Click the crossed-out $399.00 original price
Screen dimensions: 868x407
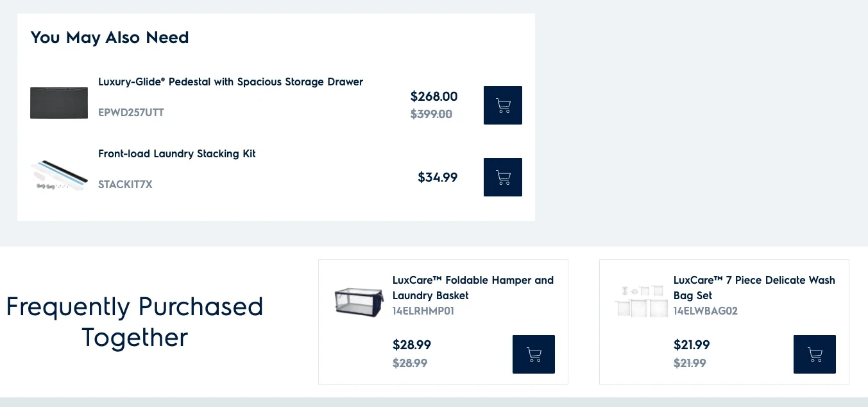pos(431,114)
